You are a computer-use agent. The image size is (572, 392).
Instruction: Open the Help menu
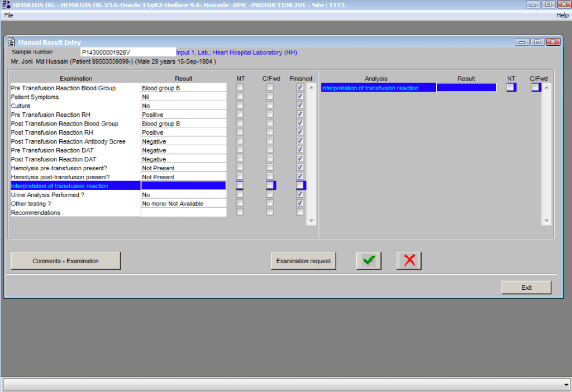tap(562, 15)
